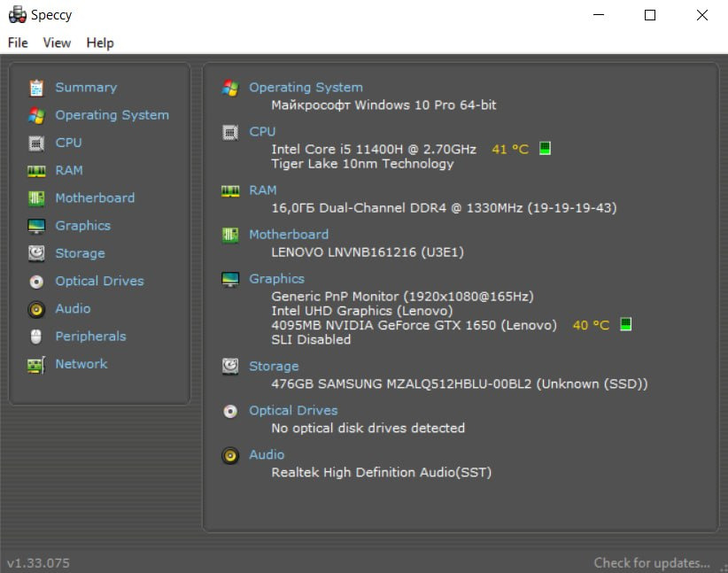Open the File menu
Image resolution: width=728 pixels, height=573 pixels.
(x=18, y=43)
